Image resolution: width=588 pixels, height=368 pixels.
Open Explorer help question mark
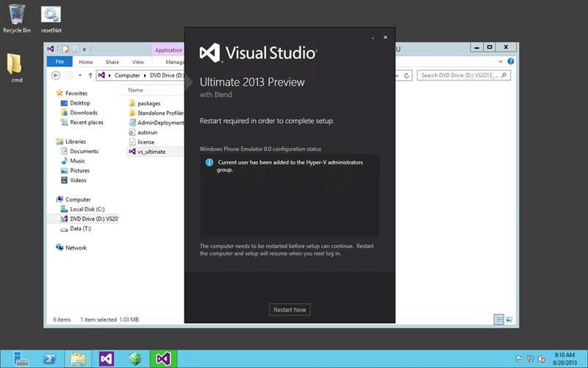point(511,61)
